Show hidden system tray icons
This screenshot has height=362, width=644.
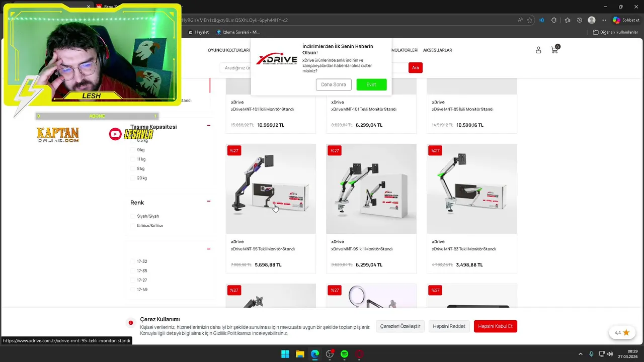pos(580,354)
